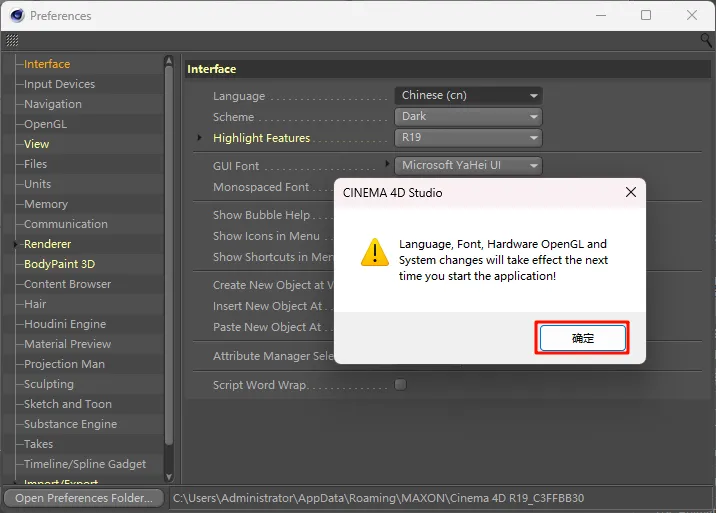Click the sidebar vertical scrollbar thumb
Screen dimensions: 716x513
(x=168, y=256)
